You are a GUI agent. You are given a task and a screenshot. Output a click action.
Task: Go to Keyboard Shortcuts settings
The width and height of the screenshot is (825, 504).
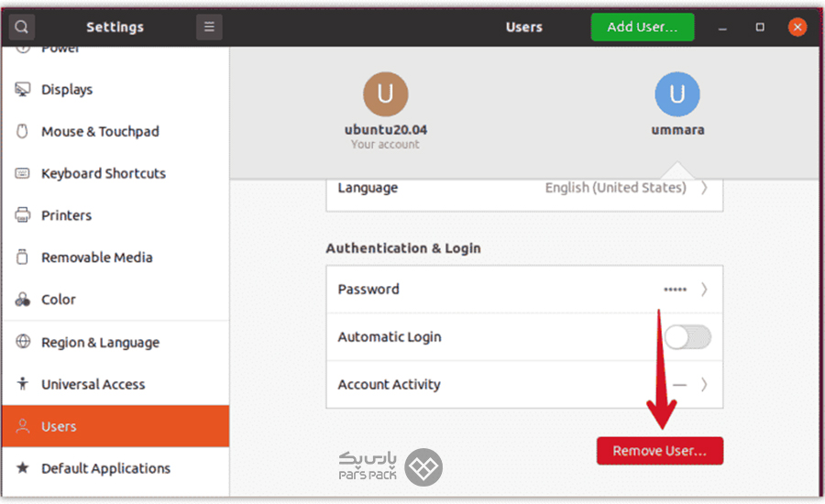tap(115, 173)
